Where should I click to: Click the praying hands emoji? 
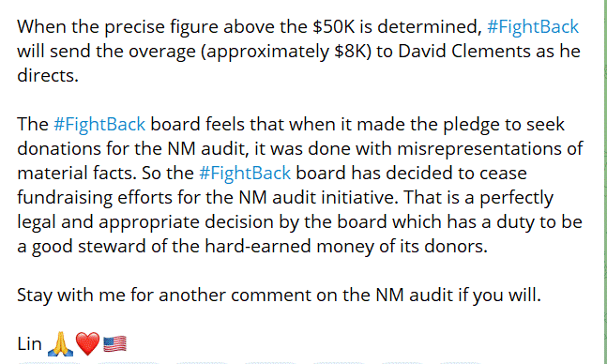[x=60, y=343]
